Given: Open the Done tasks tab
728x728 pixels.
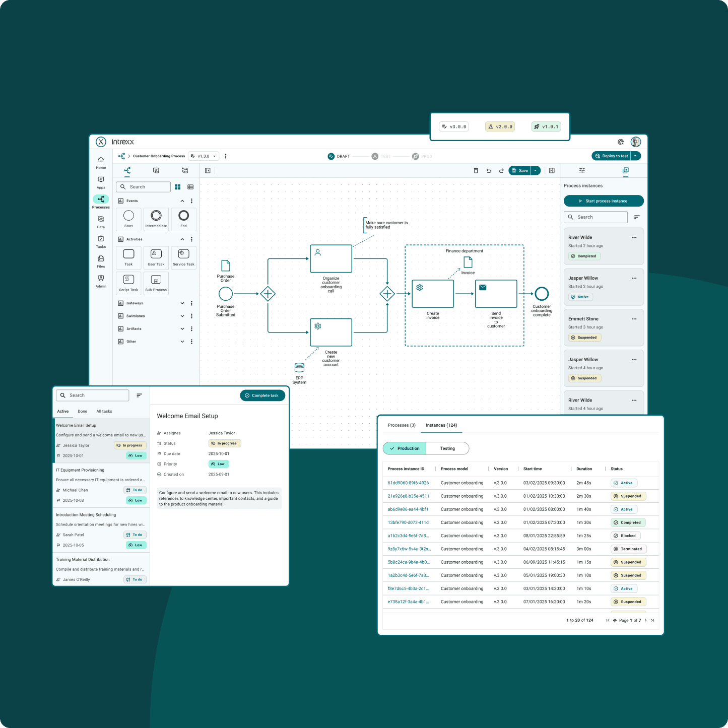Looking at the screenshot, I should pos(83,412).
